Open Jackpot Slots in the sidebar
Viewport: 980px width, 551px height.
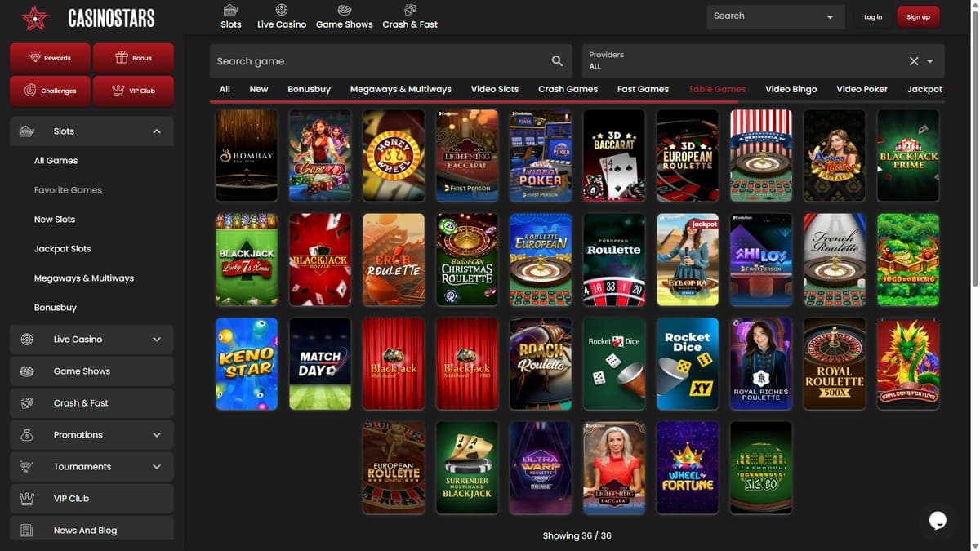pos(63,249)
